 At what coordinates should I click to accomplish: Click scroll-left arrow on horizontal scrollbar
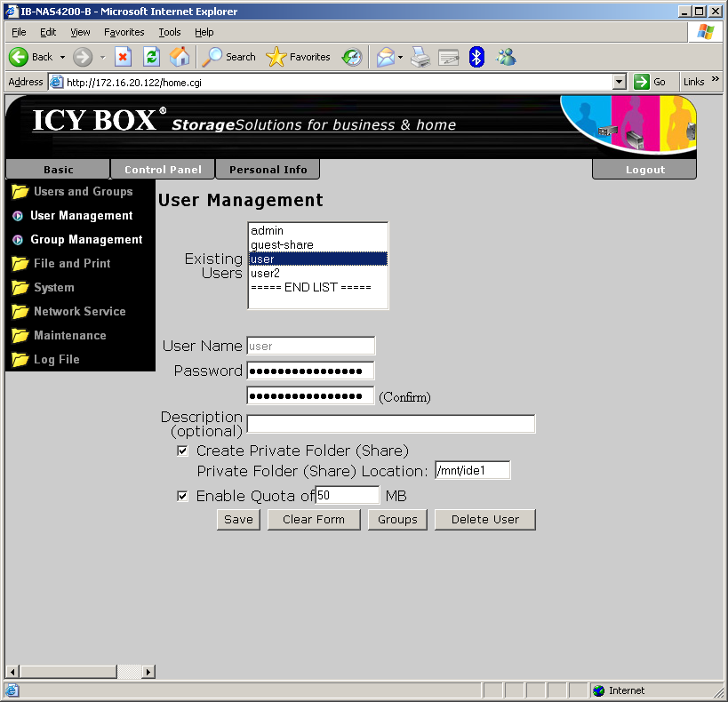12,672
